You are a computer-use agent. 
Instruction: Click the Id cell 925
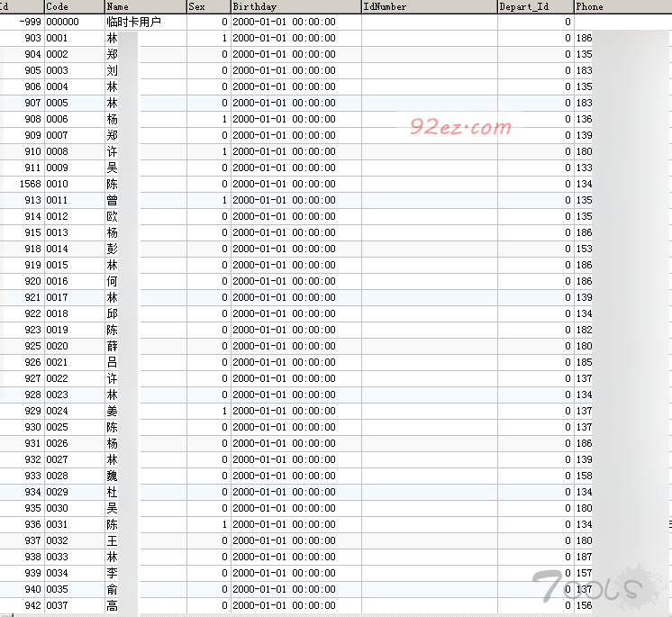tap(22, 346)
